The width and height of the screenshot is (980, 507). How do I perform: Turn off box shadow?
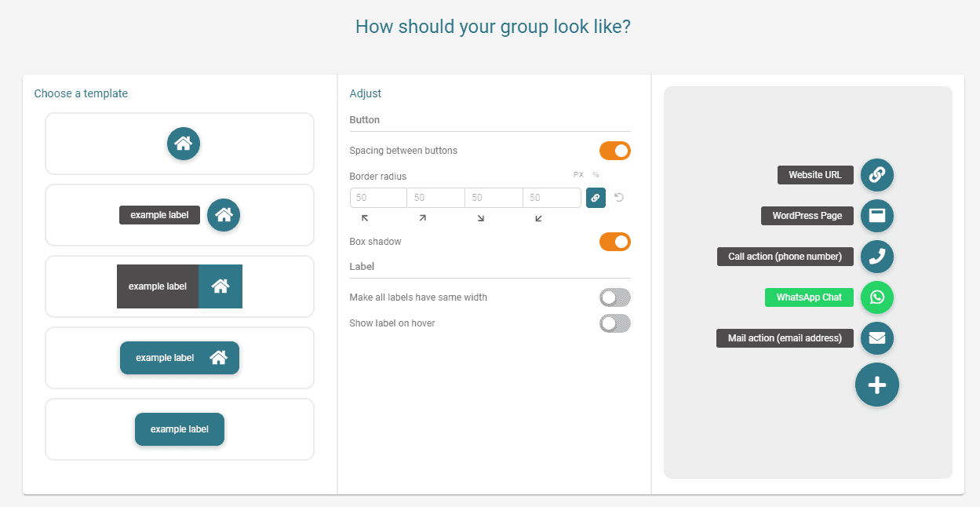[x=614, y=241]
